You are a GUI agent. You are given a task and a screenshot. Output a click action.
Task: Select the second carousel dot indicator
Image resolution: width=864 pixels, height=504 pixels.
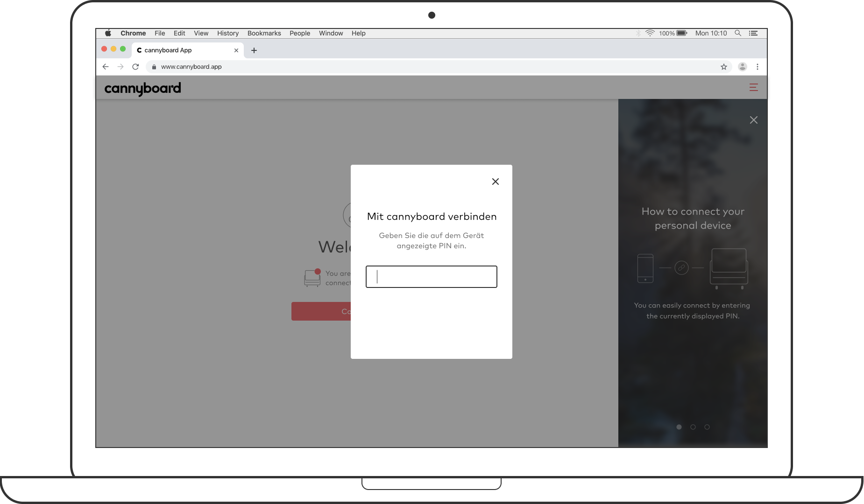[x=693, y=427]
